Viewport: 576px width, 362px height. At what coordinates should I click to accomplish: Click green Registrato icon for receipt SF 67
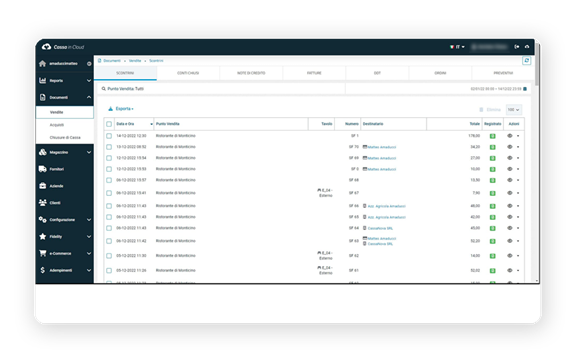pyautogui.click(x=493, y=193)
